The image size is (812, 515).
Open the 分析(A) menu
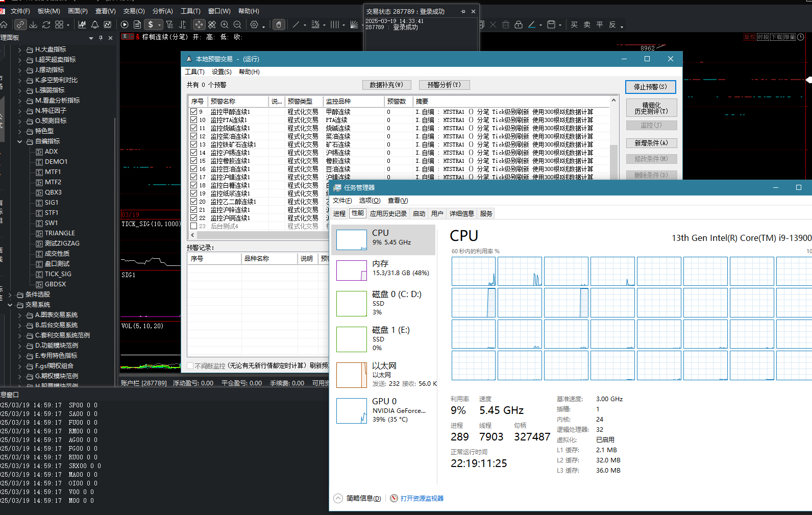[x=163, y=11]
